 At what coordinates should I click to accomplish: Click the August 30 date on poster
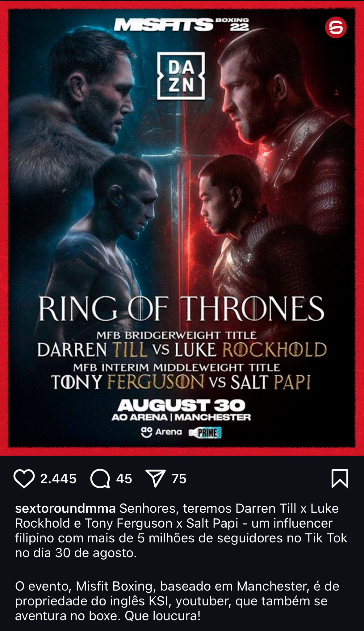(x=182, y=405)
